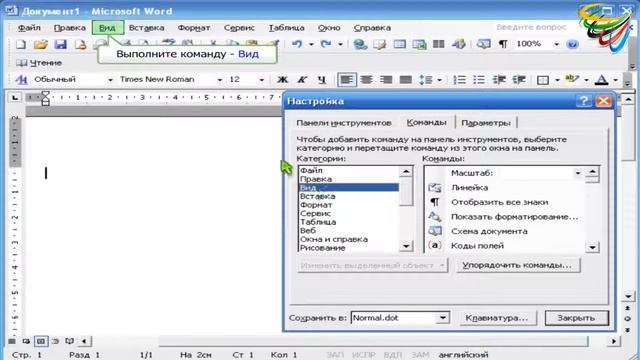Click the Undo arrow icon

(297, 44)
